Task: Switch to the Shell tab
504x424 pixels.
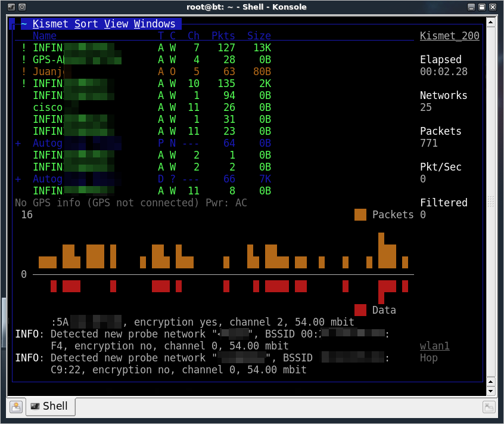Action: coord(49,407)
